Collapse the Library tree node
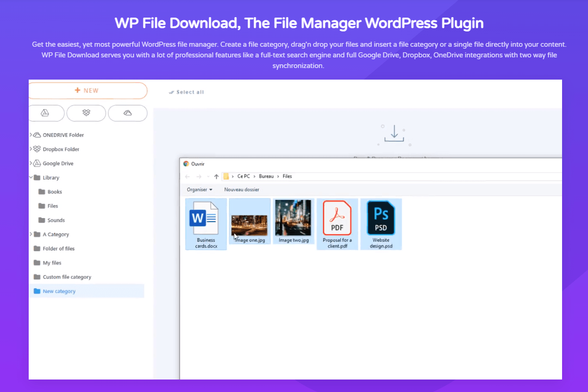Viewport: 588px width, 392px height. pyautogui.click(x=31, y=177)
